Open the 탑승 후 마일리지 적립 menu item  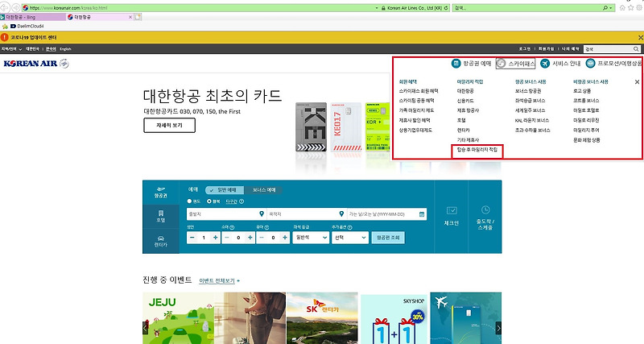(x=477, y=150)
